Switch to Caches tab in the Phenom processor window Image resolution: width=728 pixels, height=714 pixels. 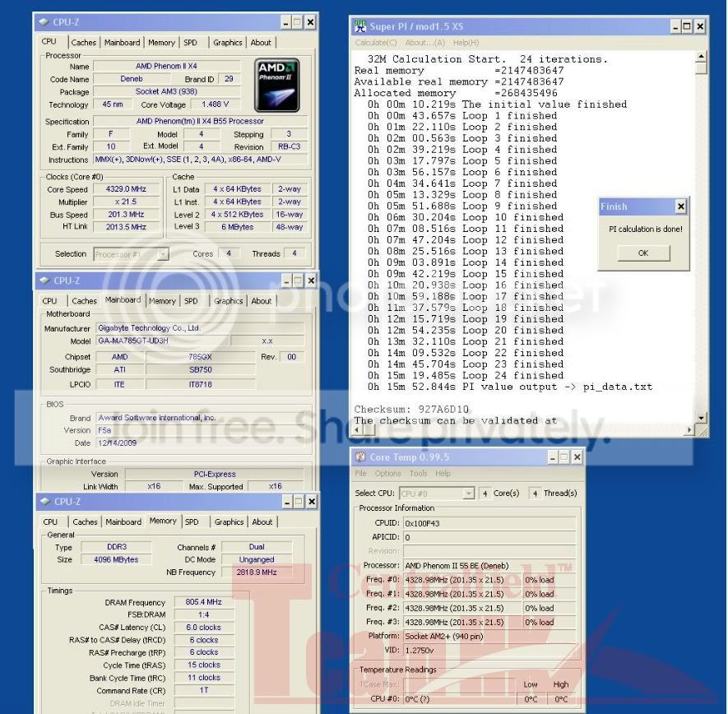tap(83, 43)
